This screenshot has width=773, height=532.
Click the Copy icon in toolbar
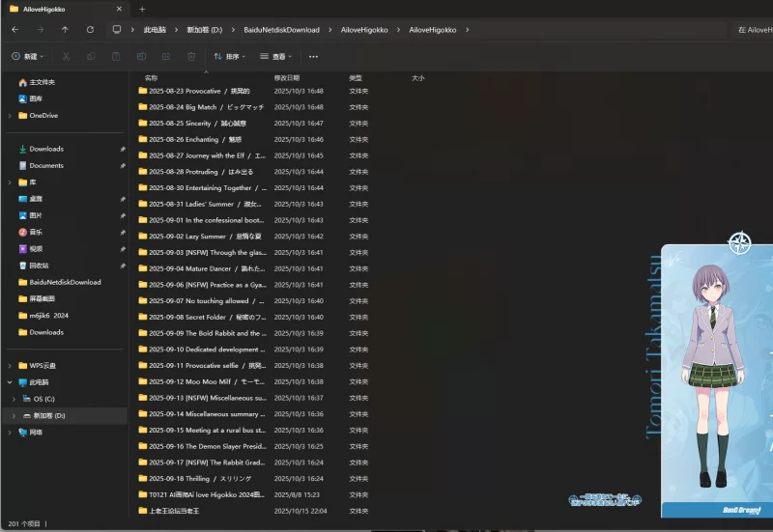[x=91, y=57]
